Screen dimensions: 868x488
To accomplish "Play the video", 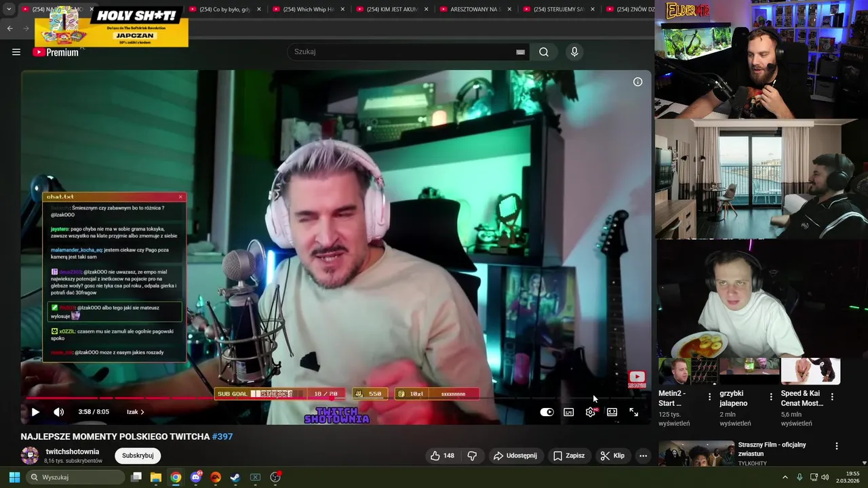I will point(35,411).
